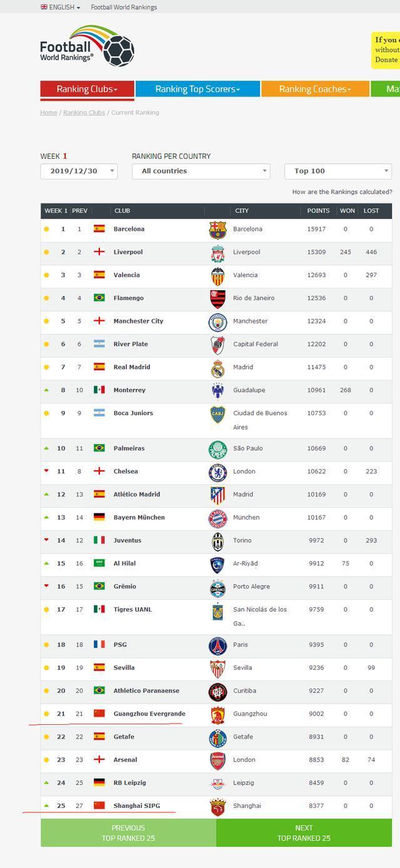Click the Flamengo club crest
400x868 pixels.
point(217,299)
